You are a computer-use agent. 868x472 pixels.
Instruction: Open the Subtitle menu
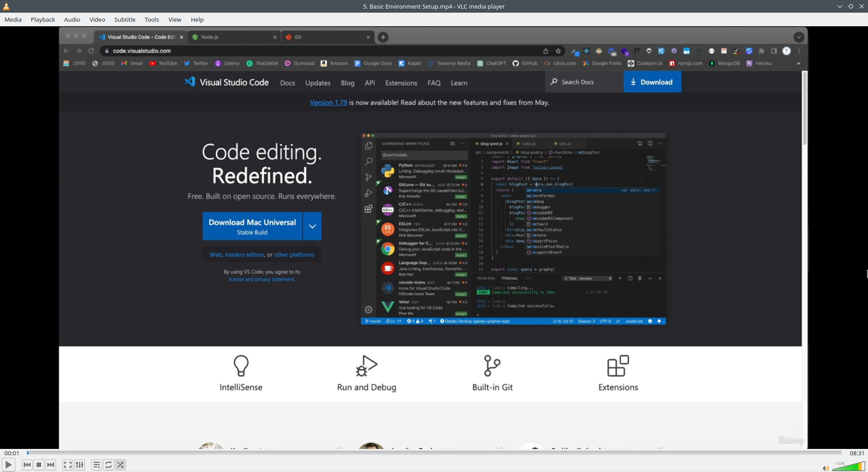pos(125,19)
